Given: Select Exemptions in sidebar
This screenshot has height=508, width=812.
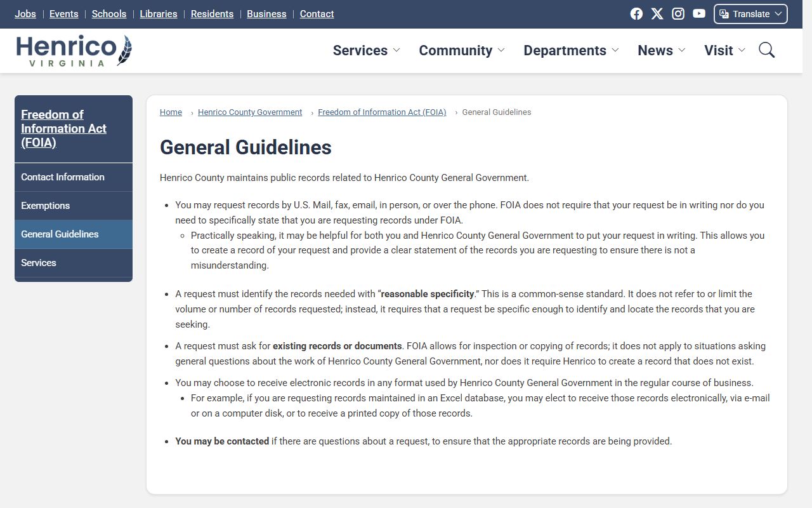Looking at the screenshot, I should pos(74,206).
